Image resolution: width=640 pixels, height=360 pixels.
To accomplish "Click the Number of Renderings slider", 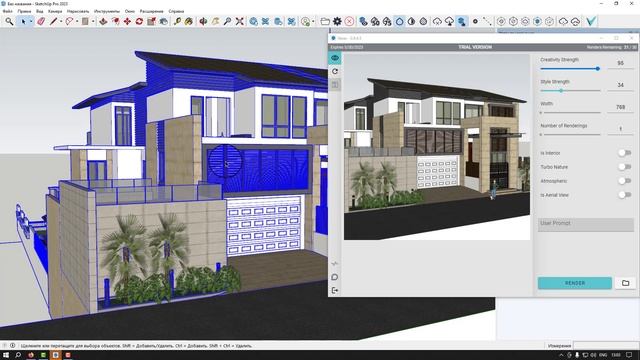I will tap(570, 134).
